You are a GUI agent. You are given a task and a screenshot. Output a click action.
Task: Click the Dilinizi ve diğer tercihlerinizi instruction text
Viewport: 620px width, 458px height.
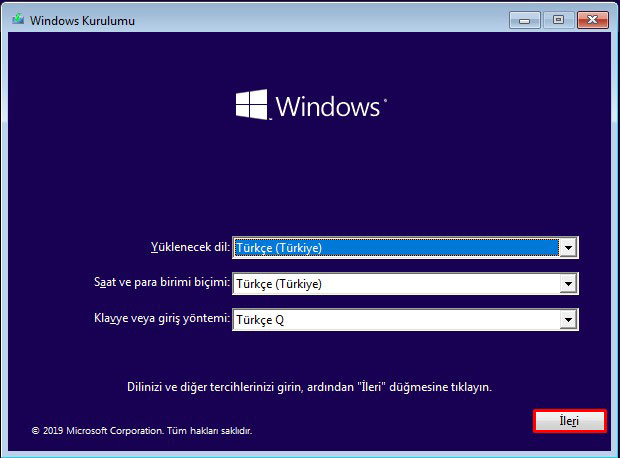[309, 387]
